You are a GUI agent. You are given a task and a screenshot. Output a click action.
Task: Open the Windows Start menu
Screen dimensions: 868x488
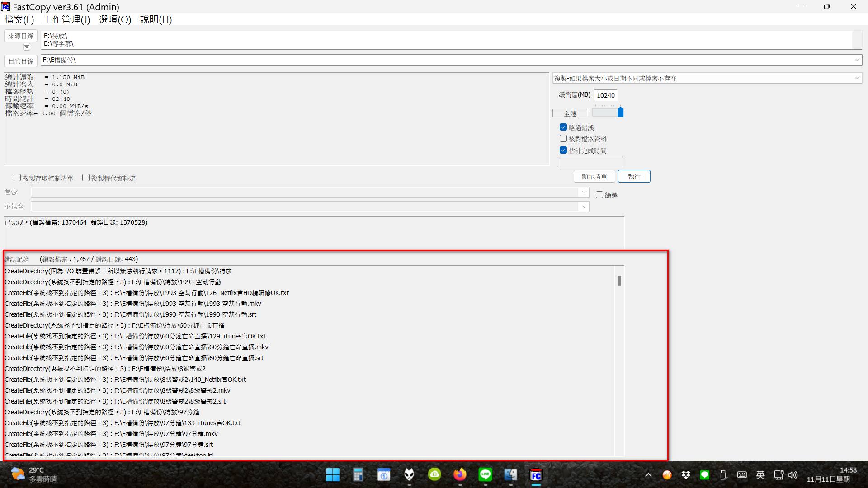pyautogui.click(x=333, y=475)
